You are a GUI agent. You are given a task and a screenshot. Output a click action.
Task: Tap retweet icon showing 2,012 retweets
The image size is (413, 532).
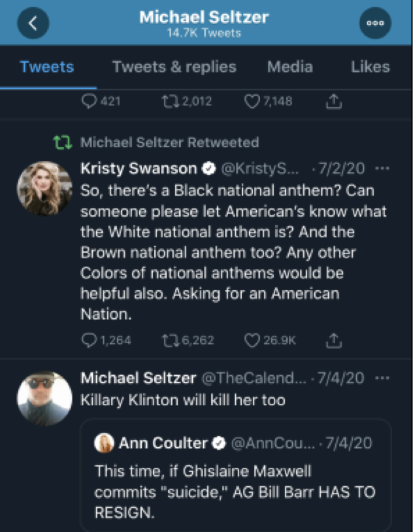170,101
